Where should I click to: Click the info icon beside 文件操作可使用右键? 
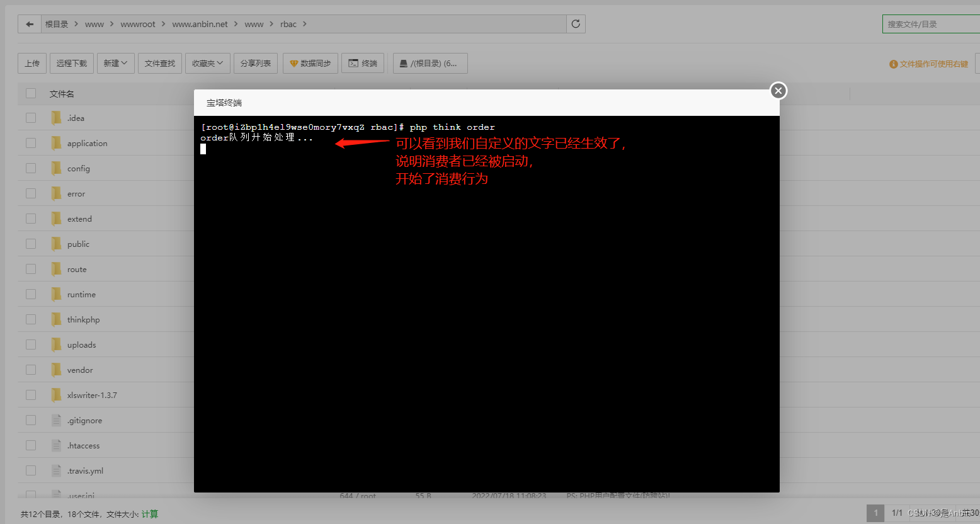coord(892,64)
